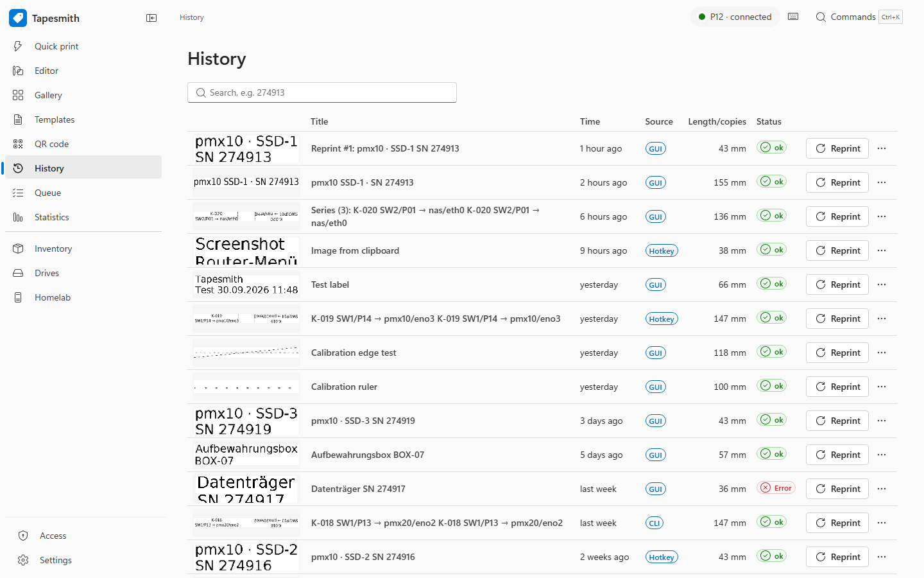The width and height of the screenshot is (924, 578).
Task: Reprint the Image from clipboard label
Action: tap(837, 250)
